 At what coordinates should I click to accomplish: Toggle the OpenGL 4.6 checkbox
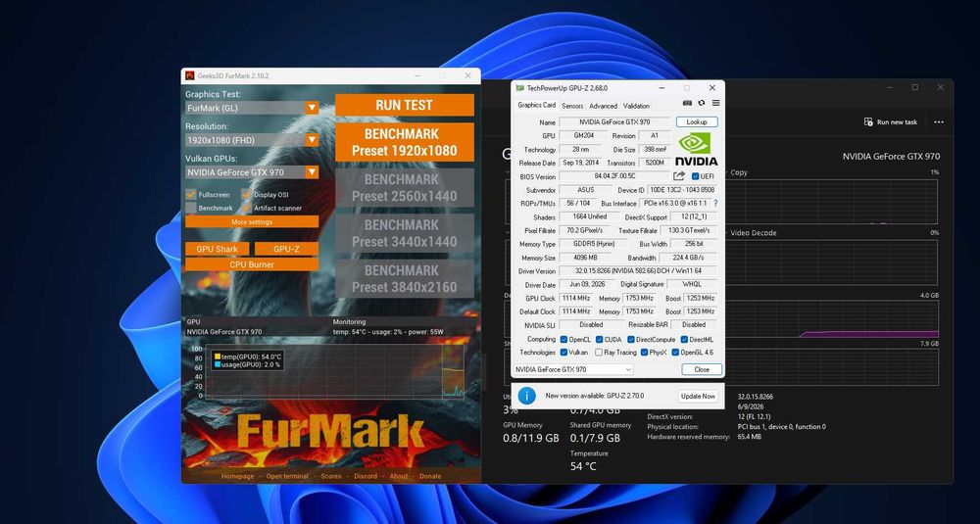[675, 353]
